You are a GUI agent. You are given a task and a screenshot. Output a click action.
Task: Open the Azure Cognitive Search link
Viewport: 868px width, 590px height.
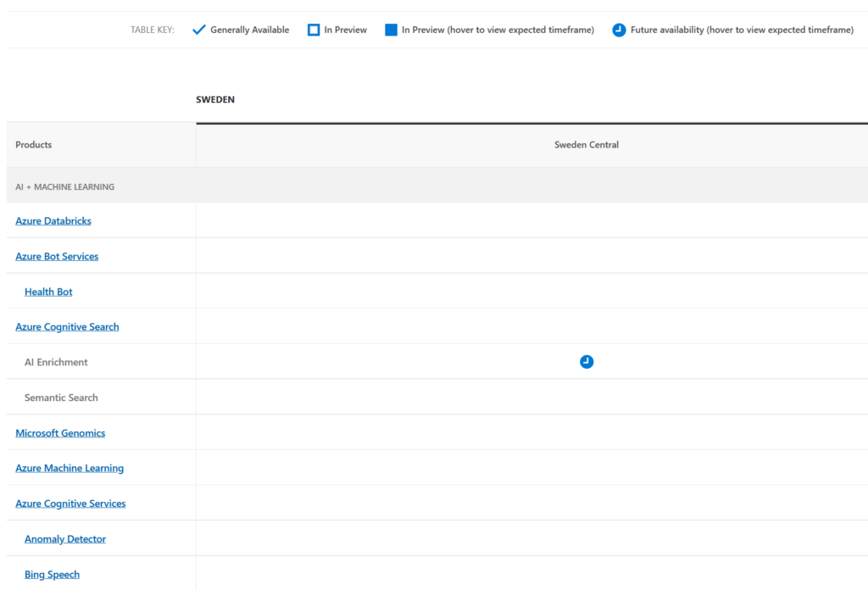[x=67, y=327]
